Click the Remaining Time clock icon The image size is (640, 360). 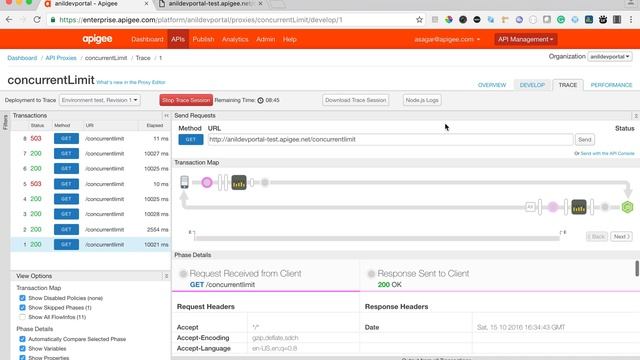(x=260, y=100)
